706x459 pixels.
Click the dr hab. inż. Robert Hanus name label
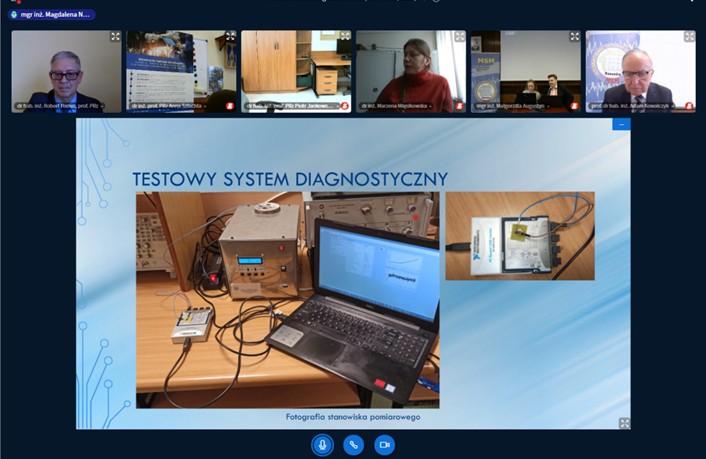point(57,105)
